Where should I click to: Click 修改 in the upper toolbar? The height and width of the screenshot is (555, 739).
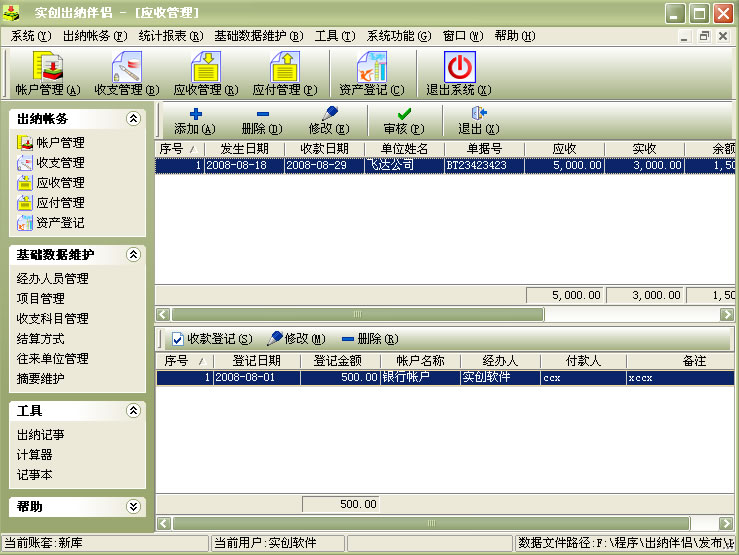click(328, 121)
